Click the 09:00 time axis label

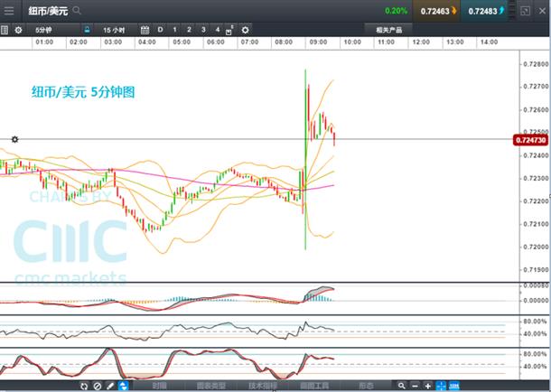(x=318, y=42)
